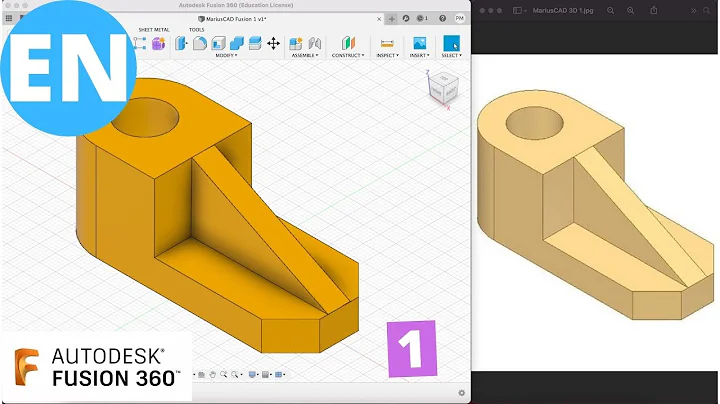
Task: Open the Display Settings monitor dropdown
Action: pos(253,375)
